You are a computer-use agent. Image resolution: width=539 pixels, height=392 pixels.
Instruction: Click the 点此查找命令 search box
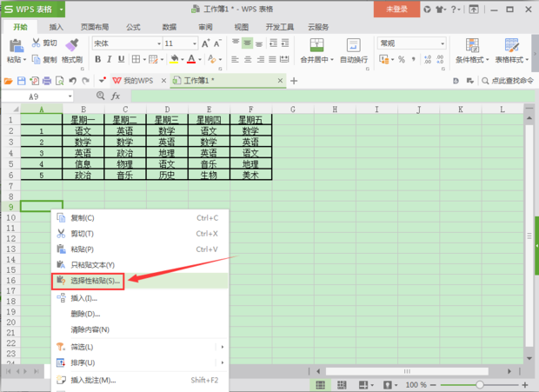point(508,81)
